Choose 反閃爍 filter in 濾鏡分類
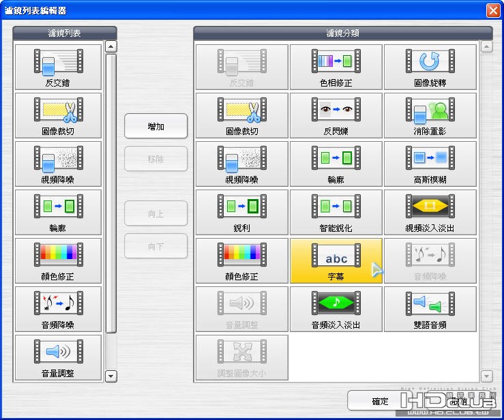Screen dimensions: 504x420 (336, 116)
